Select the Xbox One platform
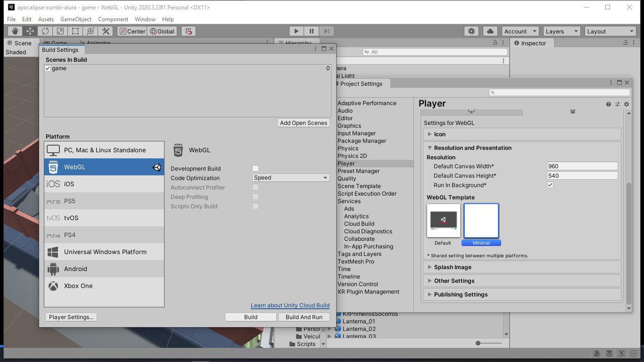This screenshot has width=644, height=362. [104, 286]
